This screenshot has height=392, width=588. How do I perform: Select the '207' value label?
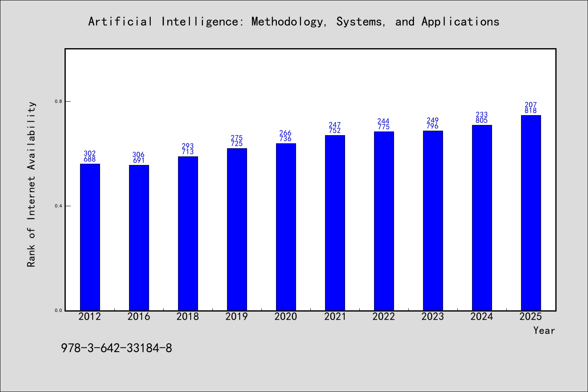531,105
